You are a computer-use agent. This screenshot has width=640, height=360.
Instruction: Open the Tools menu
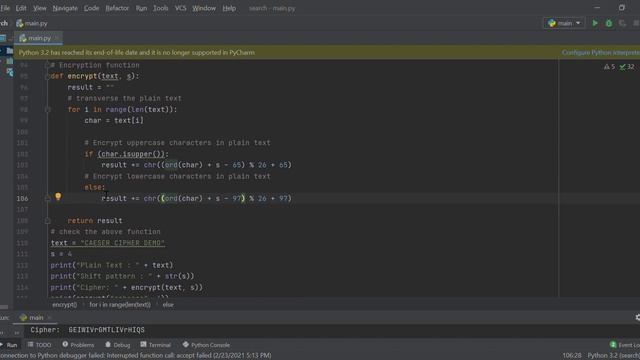(x=160, y=8)
